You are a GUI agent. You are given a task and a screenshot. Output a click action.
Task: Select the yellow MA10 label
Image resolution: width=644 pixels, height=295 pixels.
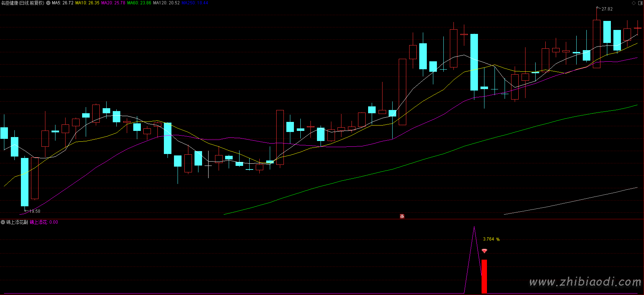(x=87, y=3)
